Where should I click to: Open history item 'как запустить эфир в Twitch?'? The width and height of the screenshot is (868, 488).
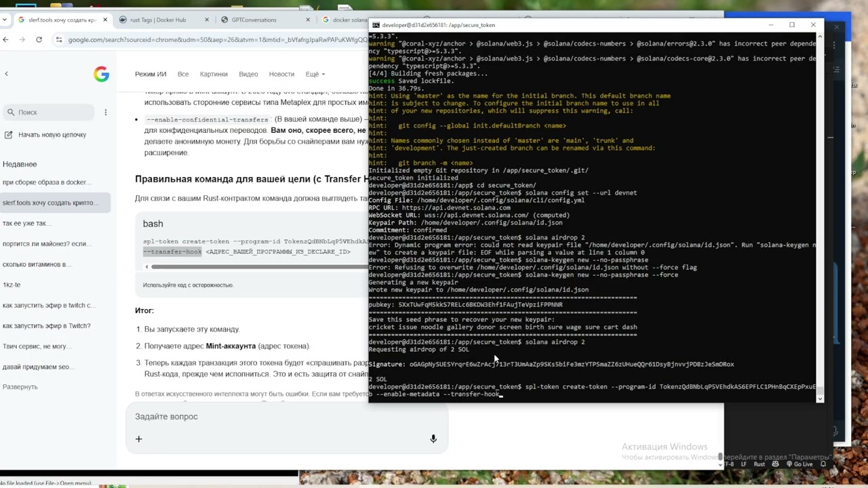tap(46, 326)
